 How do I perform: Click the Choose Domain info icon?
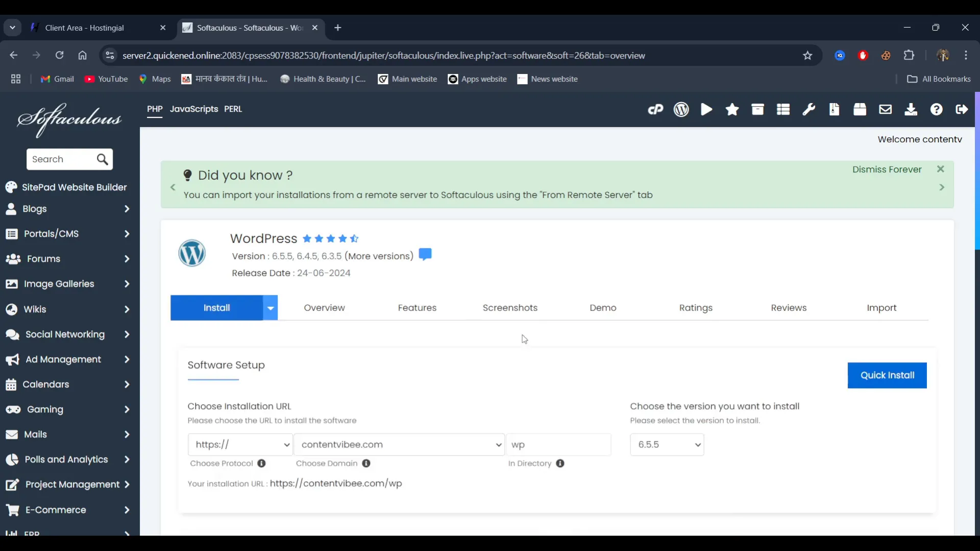(x=366, y=463)
